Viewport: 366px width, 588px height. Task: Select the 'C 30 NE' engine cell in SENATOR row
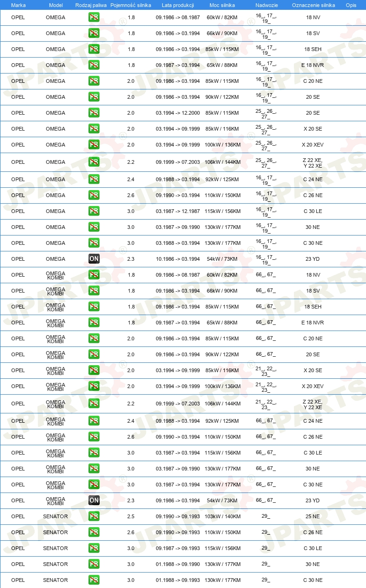pyautogui.click(x=313, y=580)
